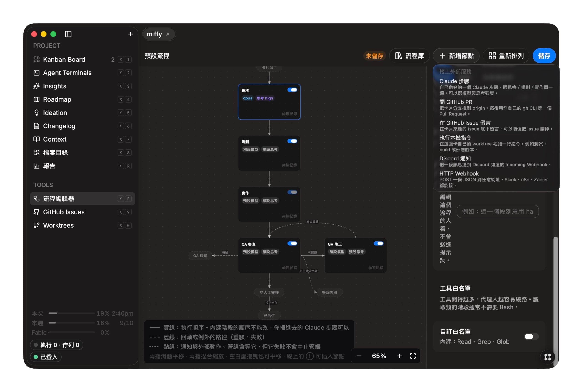This screenshot has width=583, height=392.
Task: Open the 流程庫 library menu
Action: coord(409,56)
